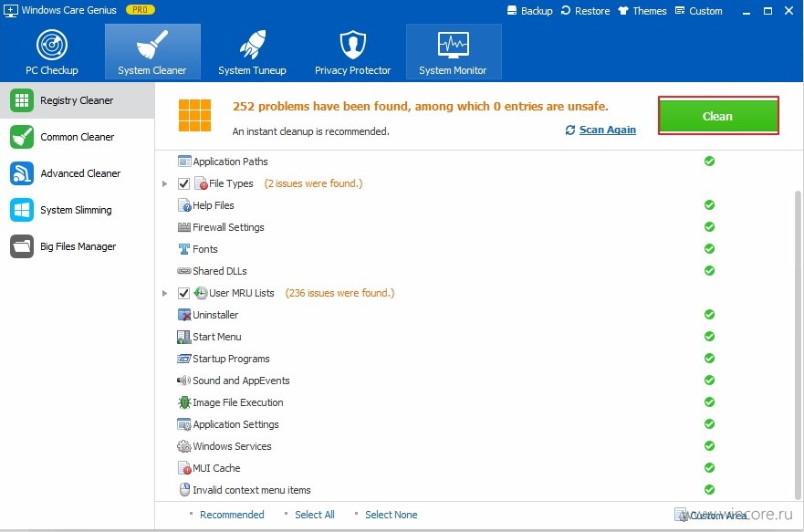Viewport: 804px width, 532px height.
Task: Select Advanced Cleaner blue icon
Action: point(22,173)
